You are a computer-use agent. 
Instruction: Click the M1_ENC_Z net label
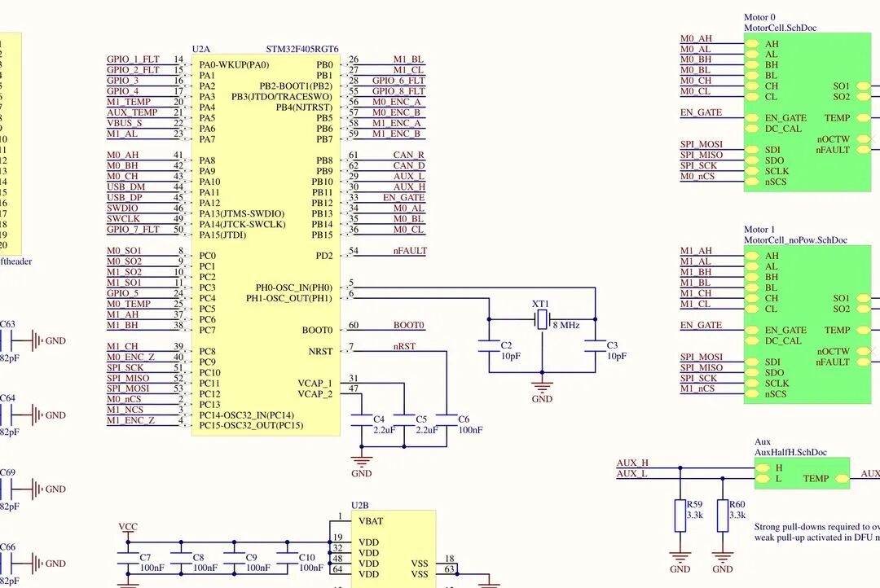[x=130, y=421]
